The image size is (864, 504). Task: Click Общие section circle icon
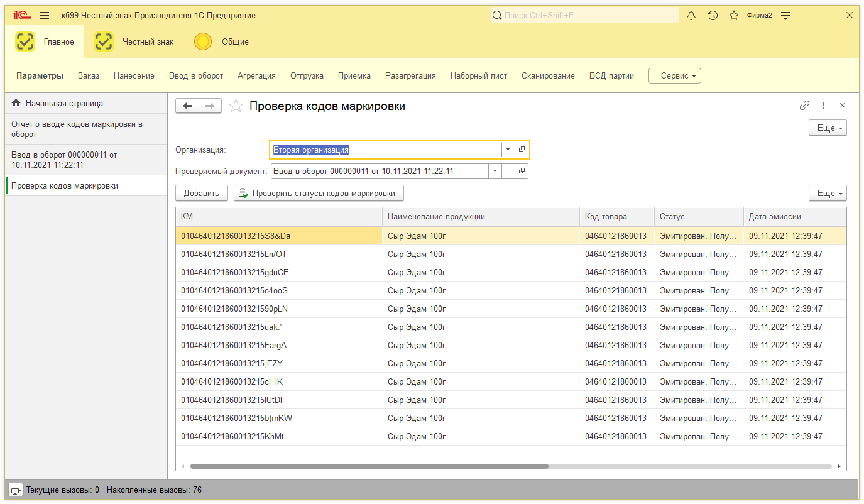pyautogui.click(x=203, y=41)
